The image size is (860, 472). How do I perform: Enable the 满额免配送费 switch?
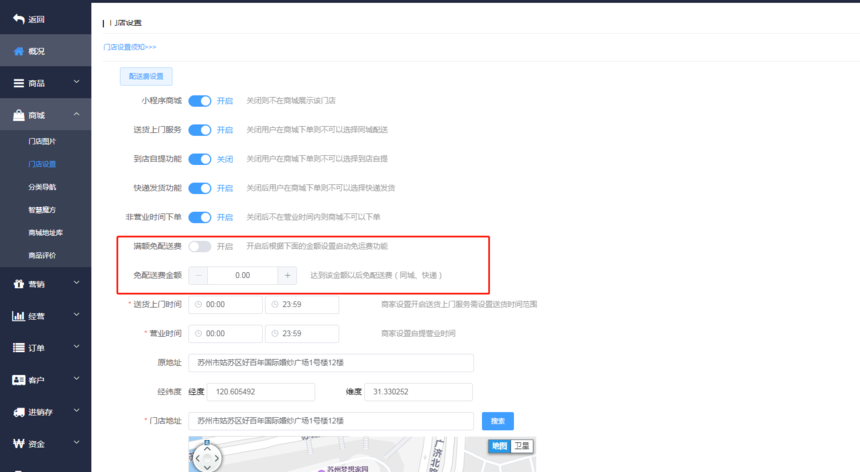click(x=200, y=246)
